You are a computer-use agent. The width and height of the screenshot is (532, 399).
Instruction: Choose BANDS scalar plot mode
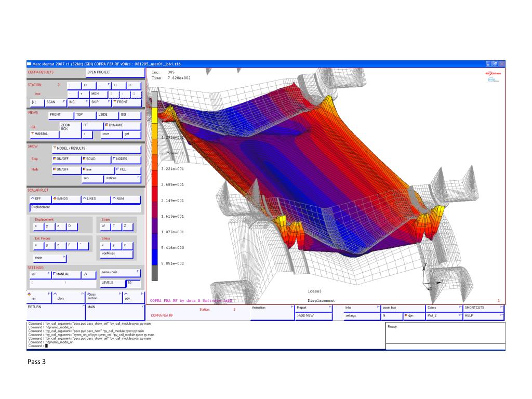pos(66,199)
